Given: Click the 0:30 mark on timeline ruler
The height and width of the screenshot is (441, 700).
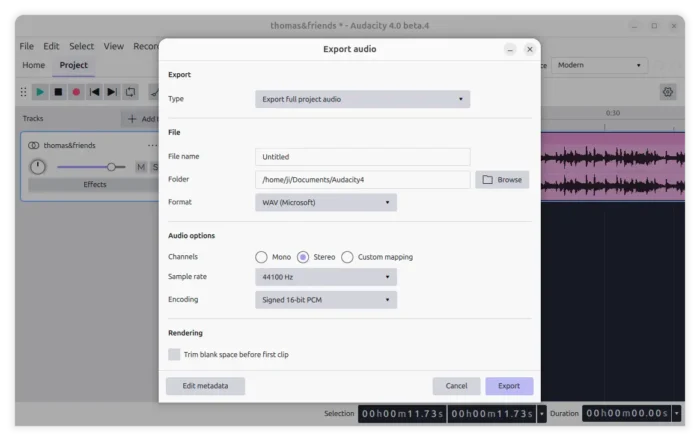Looking at the screenshot, I should [x=612, y=113].
